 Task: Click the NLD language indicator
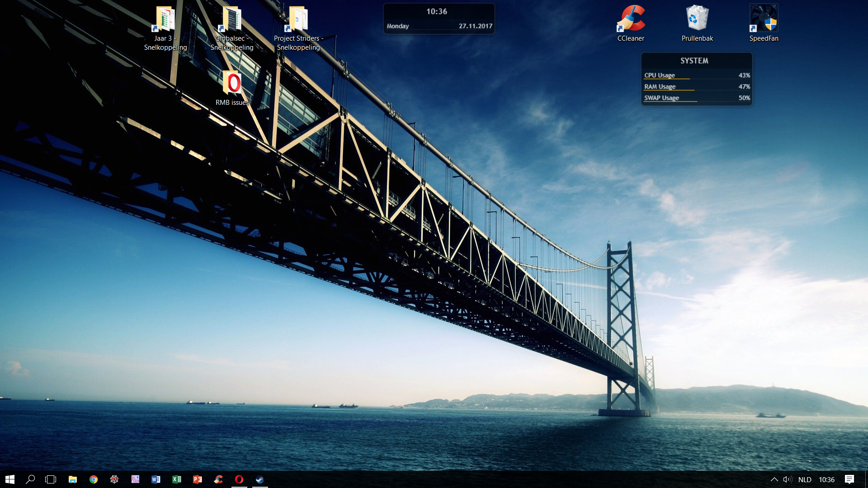point(805,479)
